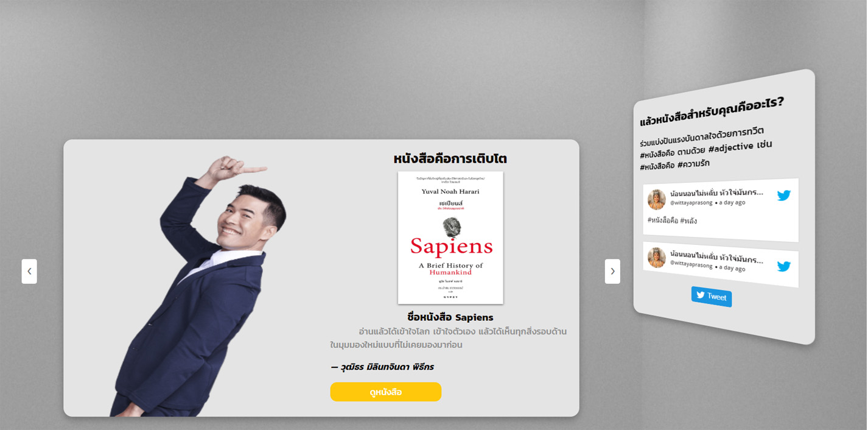
Task: Click 'a day ago' timestamp in second tweet
Action: point(732,267)
